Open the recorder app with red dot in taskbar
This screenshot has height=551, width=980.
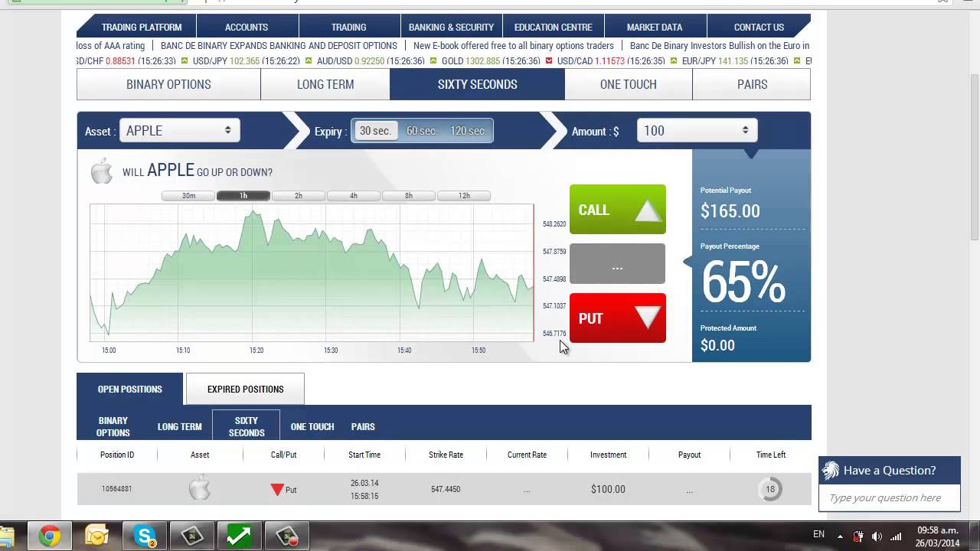click(286, 536)
